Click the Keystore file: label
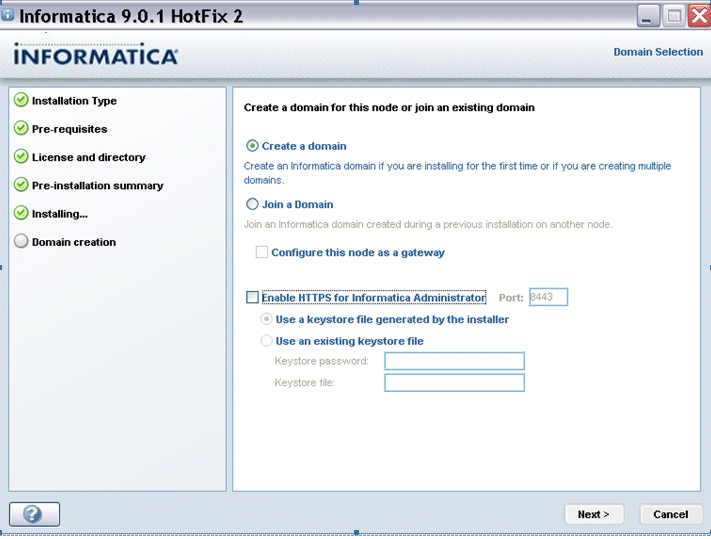 [x=304, y=383]
